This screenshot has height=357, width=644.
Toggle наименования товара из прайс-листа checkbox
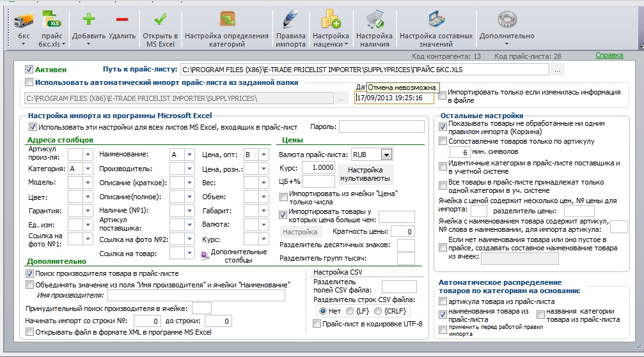pos(443,315)
